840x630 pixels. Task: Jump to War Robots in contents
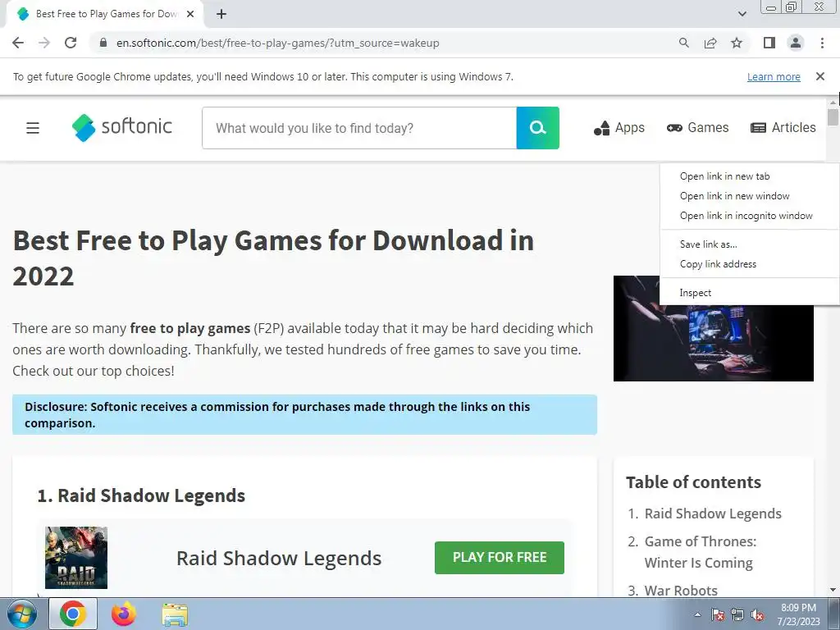681,591
